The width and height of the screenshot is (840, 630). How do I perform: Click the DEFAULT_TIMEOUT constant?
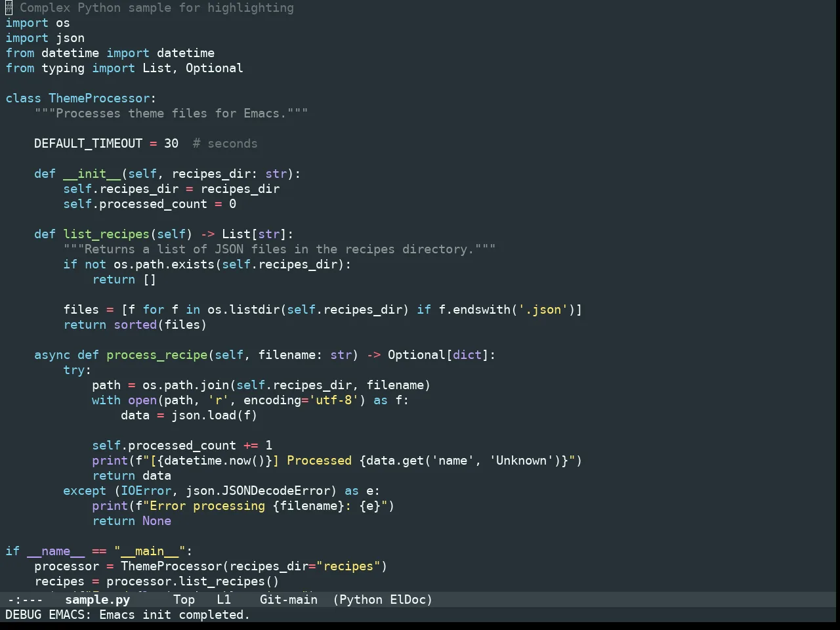pyautogui.click(x=88, y=144)
